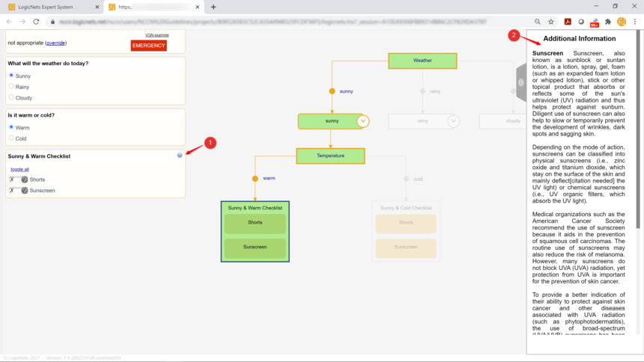Screen dimensions: 644x362
Task: Open a new browser tab
Action: pyautogui.click(x=213, y=7)
